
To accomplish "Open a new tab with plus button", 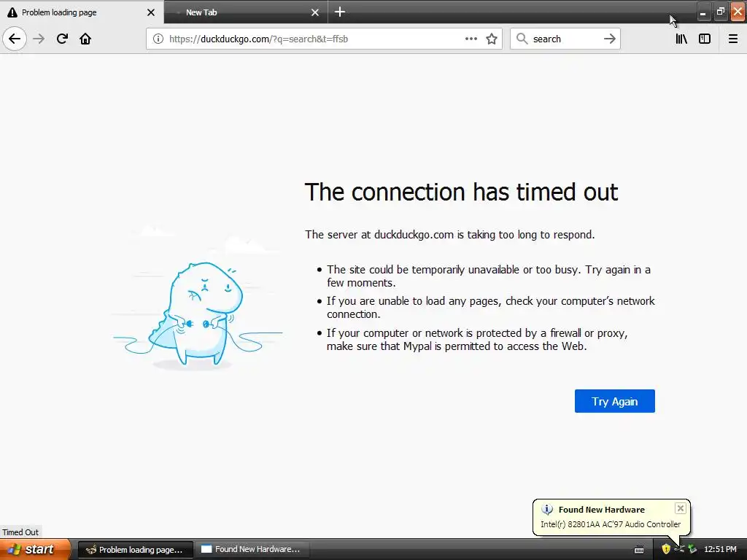I will (340, 12).
